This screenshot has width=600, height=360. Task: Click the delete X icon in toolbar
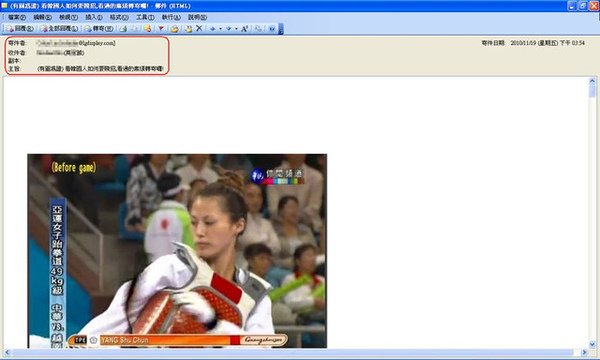pos(199,28)
